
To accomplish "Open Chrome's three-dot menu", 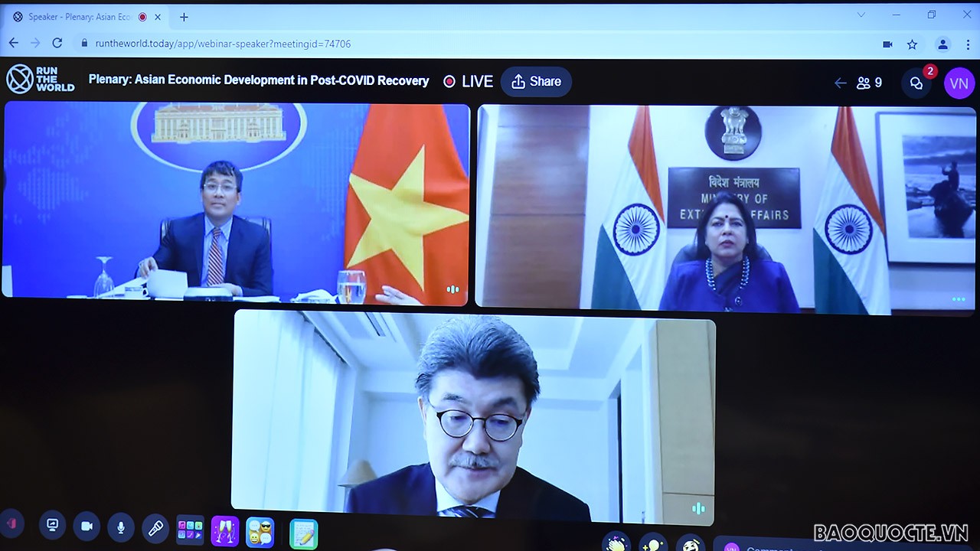I will coord(968,44).
